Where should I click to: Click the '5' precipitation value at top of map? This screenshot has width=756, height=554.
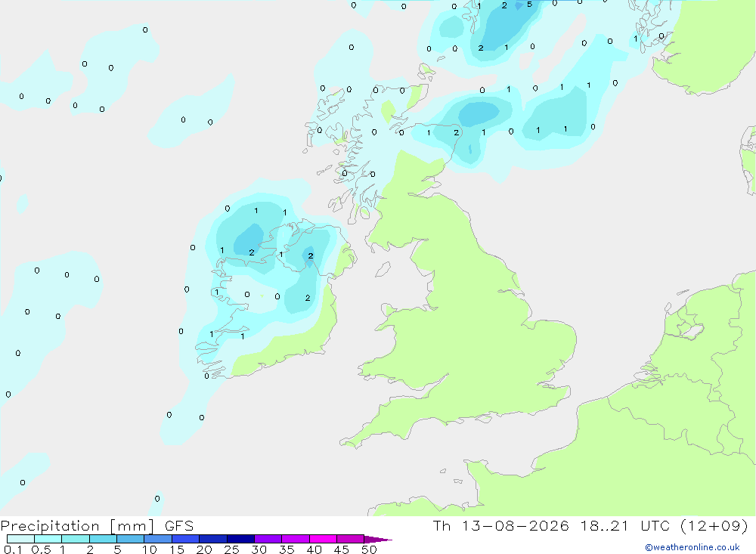[x=529, y=5]
